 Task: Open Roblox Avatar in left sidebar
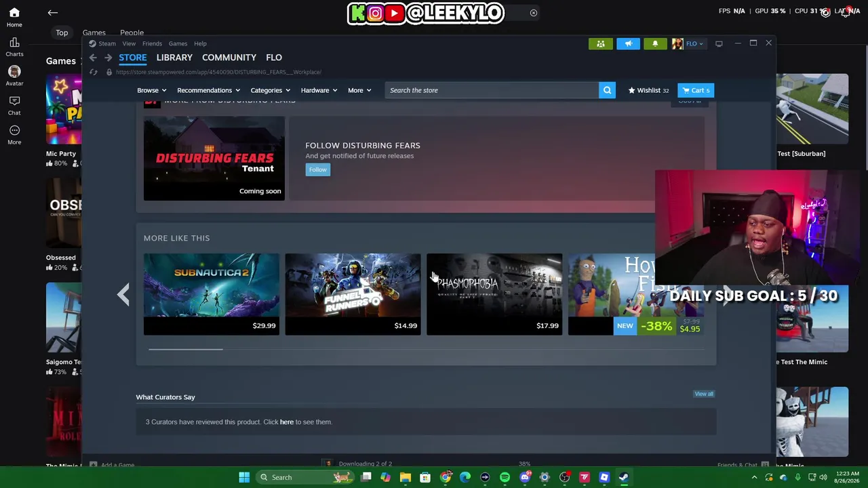point(14,76)
